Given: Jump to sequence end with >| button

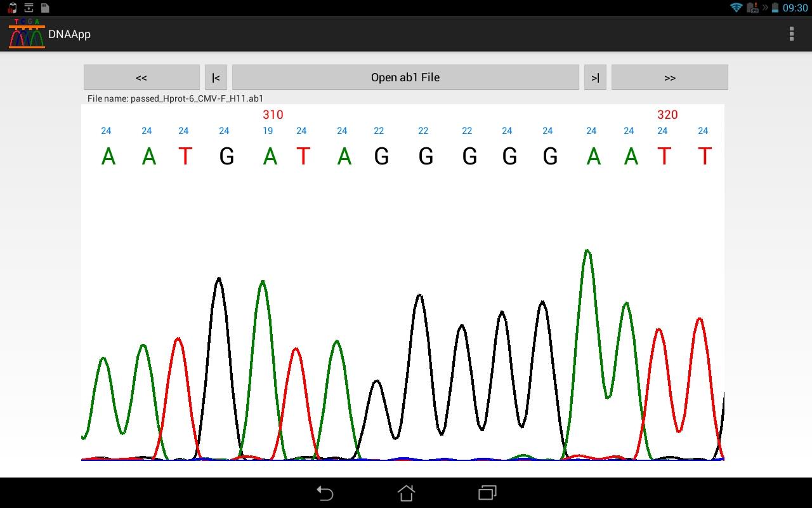Looking at the screenshot, I should [x=595, y=76].
